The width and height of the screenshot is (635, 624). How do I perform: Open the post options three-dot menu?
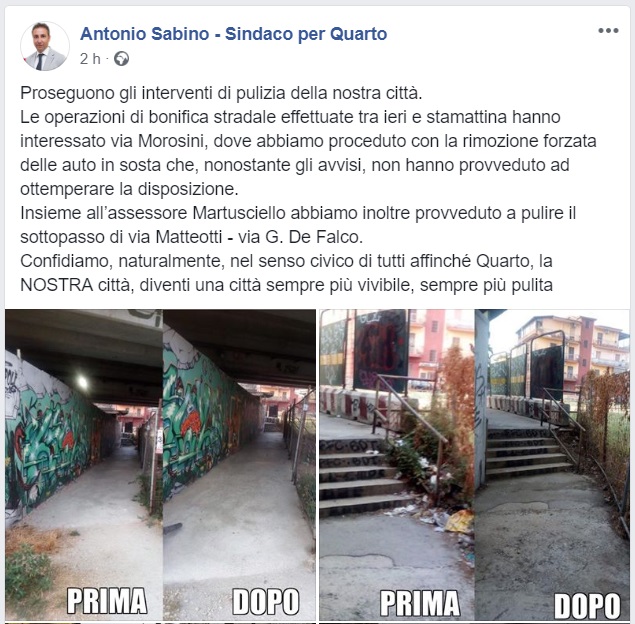(x=608, y=30)
